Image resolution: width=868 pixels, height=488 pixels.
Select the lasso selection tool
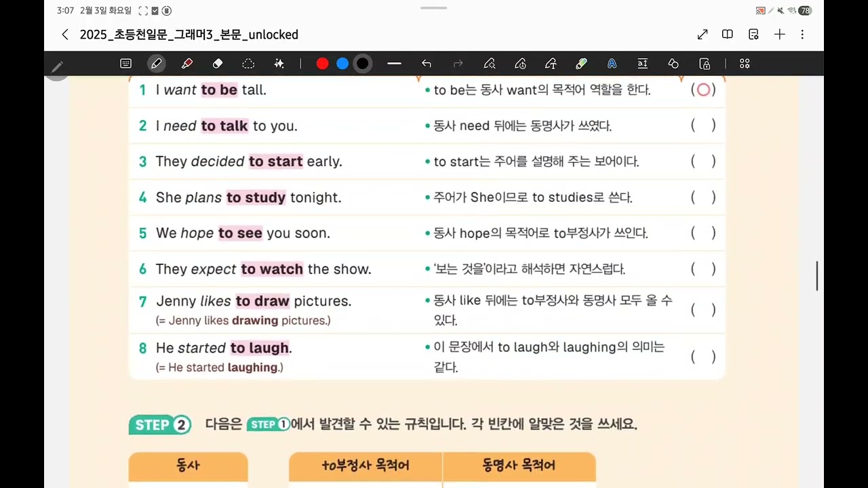[248, 64]
